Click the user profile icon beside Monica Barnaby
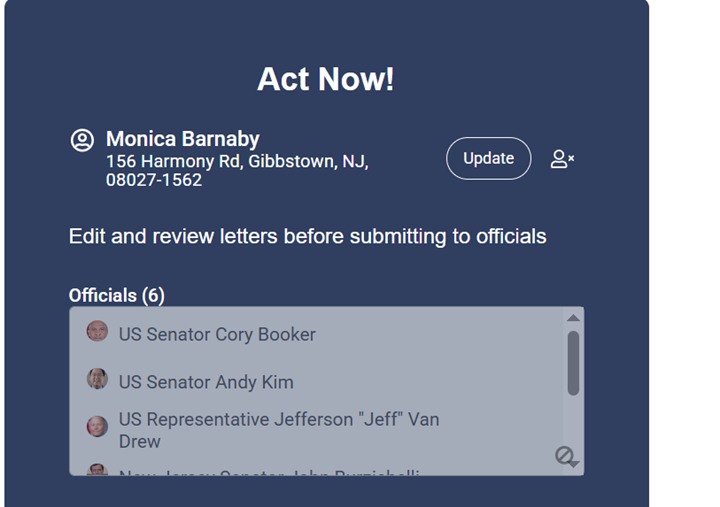Image resolution: width=720 pixels, height=507 pixels. point(82,140)
